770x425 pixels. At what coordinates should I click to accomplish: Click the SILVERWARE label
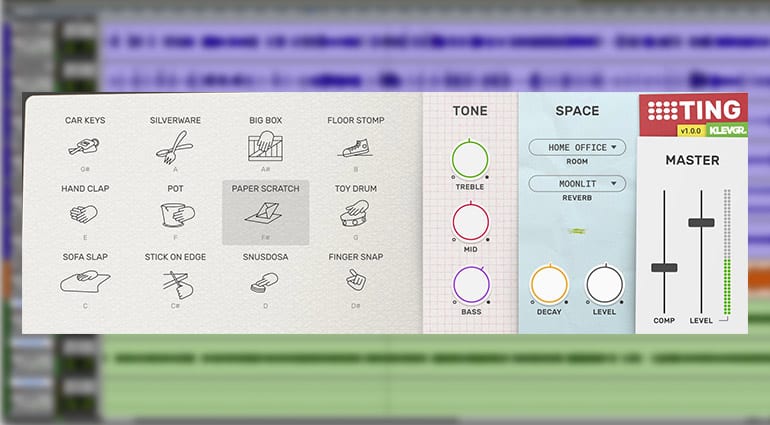tap(175, 120)
